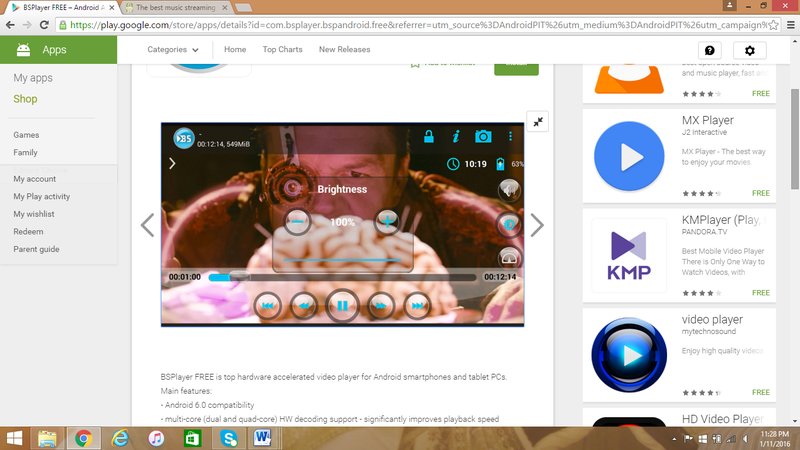Select the BSPlayer FREE browser tab
This screenshot has height=450, width=800.
coord(59,8)
